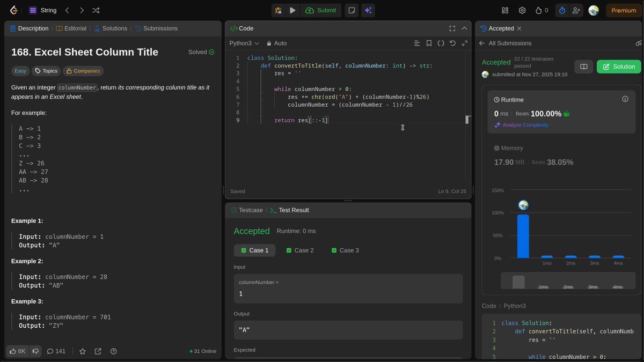Open the help question mark icon
Image resolution: width=644 pixels, height=362 pixels.
113,351
